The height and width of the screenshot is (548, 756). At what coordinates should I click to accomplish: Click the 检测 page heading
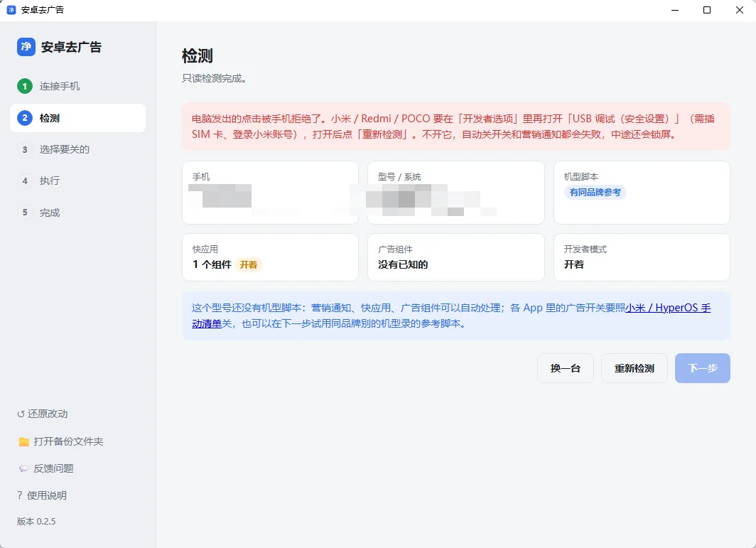pyautogui.click(x=198, y=56)
